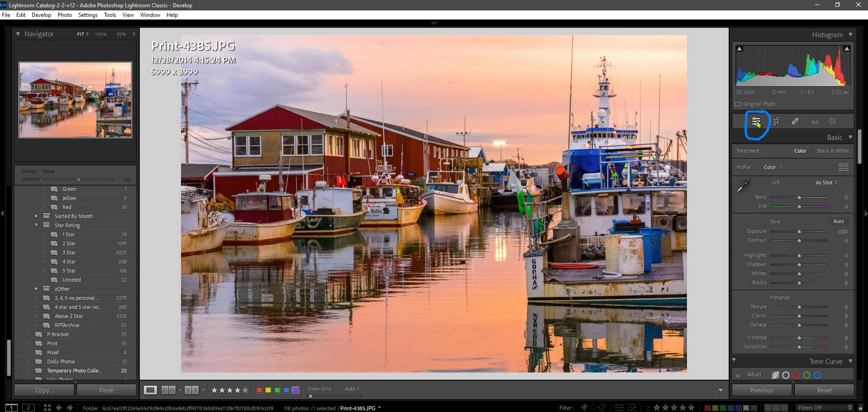Viewport: 868px width, 412px height.
Task: Go forward with the filmstrip right arrow
Action: click(70, 407)
